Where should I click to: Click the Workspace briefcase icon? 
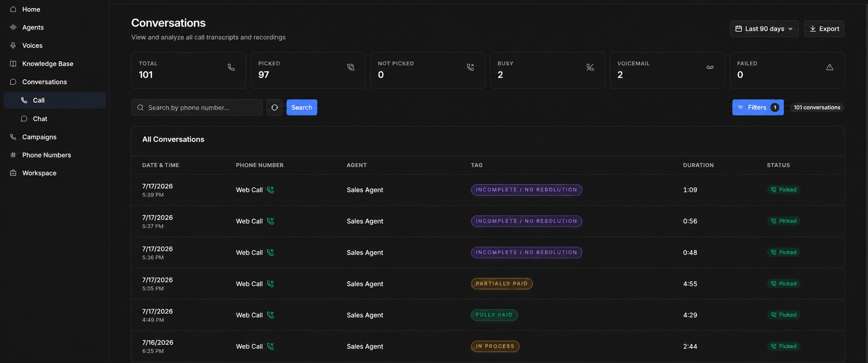(13, 173)
